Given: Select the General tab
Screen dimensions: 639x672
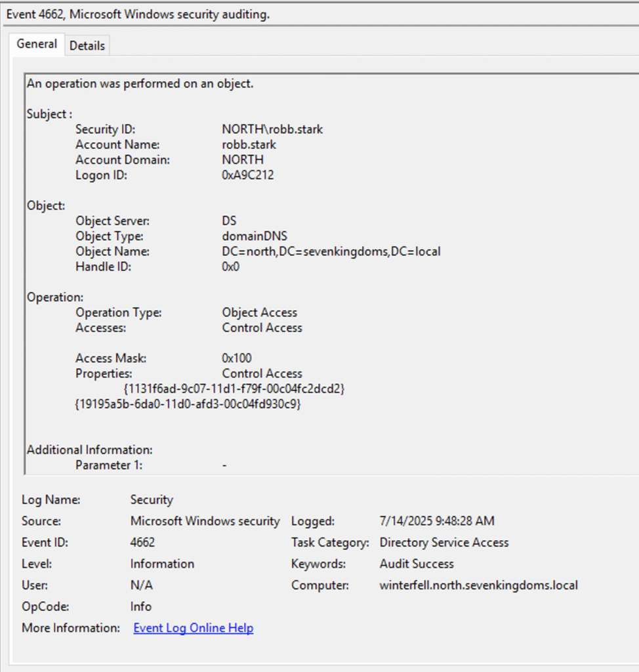Looking at the screenshot, I should click(x=37, y=44).
